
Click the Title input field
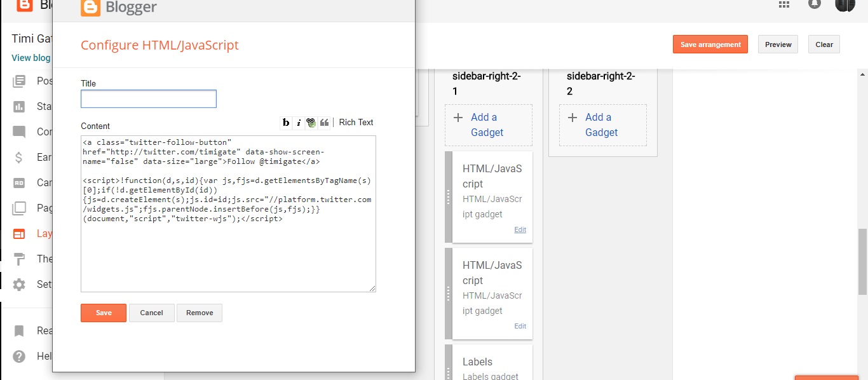(149, 99)
